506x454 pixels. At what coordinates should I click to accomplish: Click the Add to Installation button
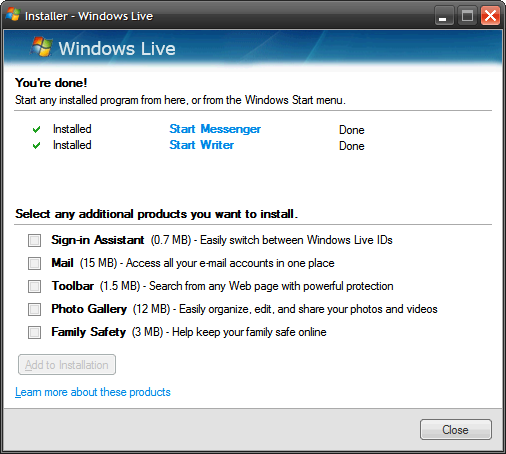point(67,365)
